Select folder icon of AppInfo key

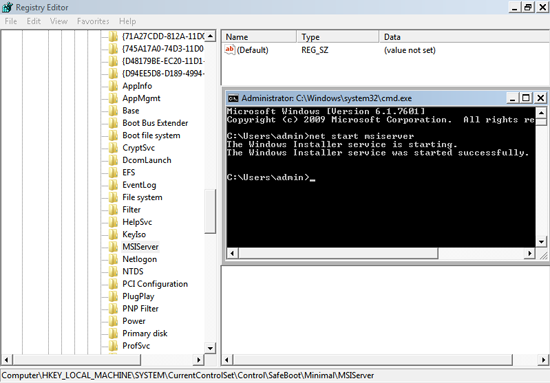(x=113, y=86)
